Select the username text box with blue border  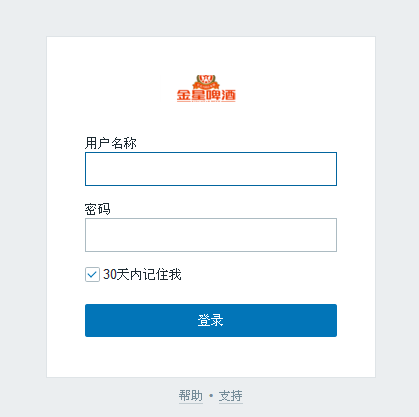(x=211, y=169)
